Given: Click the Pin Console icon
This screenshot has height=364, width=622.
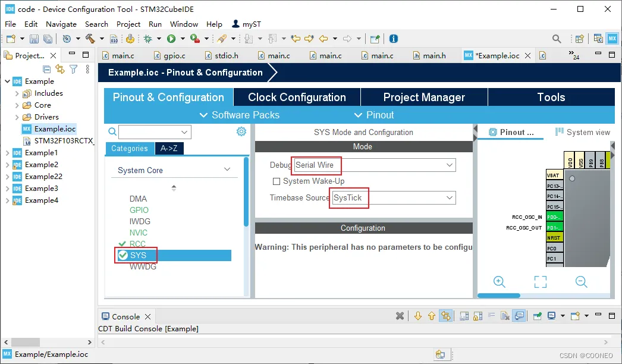Looking at the screenshot, I should (537, 316).
